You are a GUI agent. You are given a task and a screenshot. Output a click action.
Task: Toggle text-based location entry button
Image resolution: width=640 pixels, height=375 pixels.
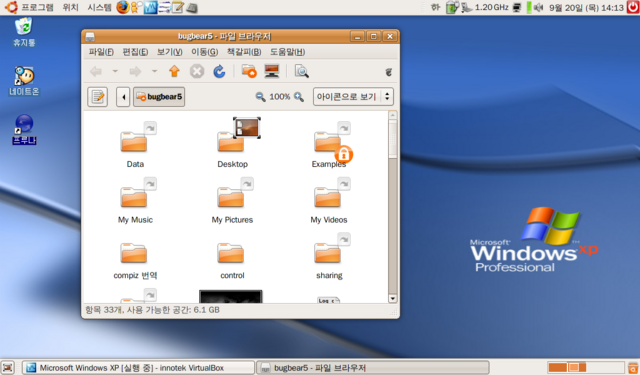pyautogui.click(x=98, y=97)
